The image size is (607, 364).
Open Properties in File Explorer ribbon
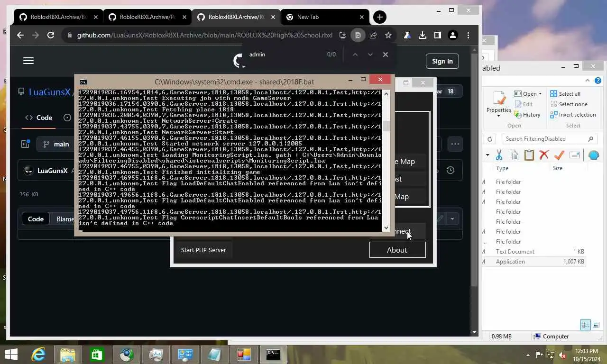click(x=498, y=103)
